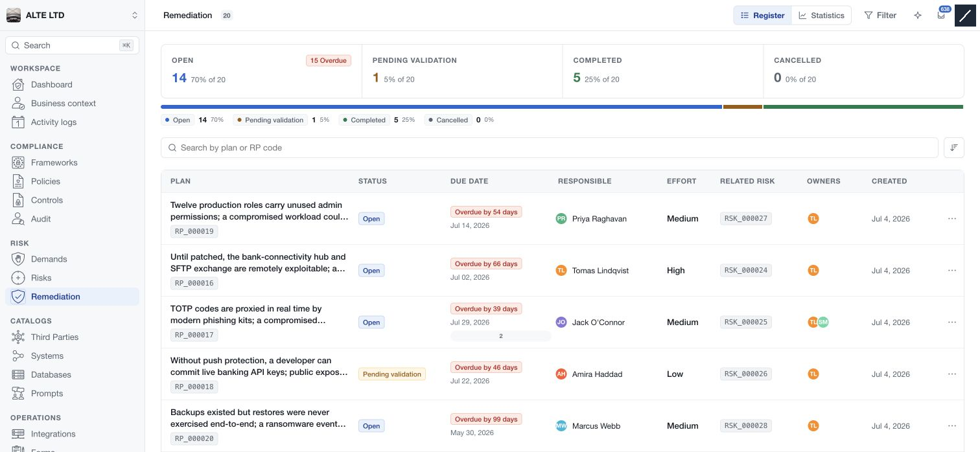Expand the ALTE LTD workspace switcher

[x=72, y=16]
